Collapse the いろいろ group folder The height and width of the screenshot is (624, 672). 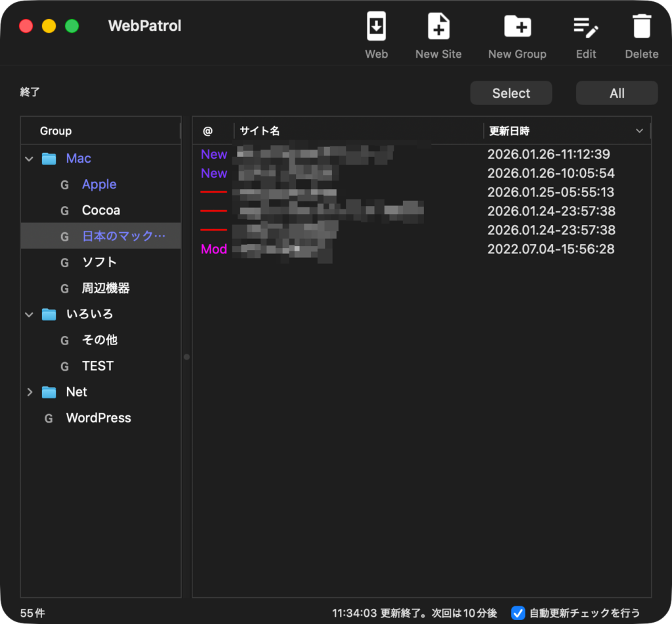pyautogui.click(x=29, y=314)
